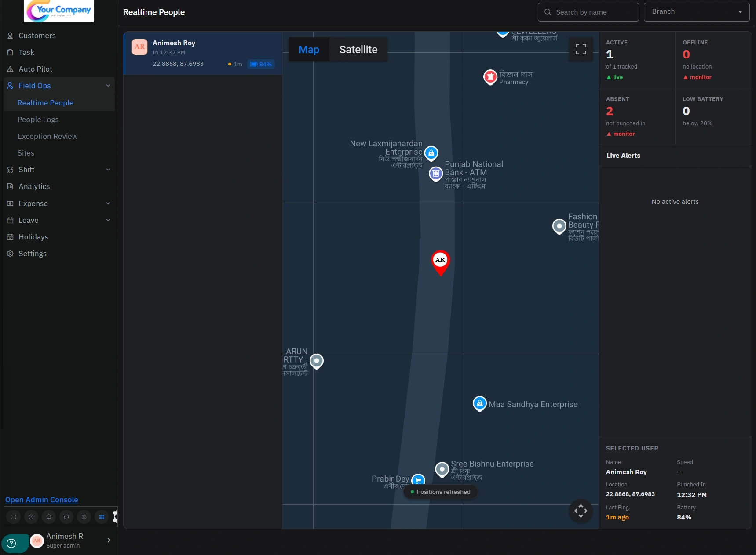
Task: Go to Exception Review page
Action: 47,136
